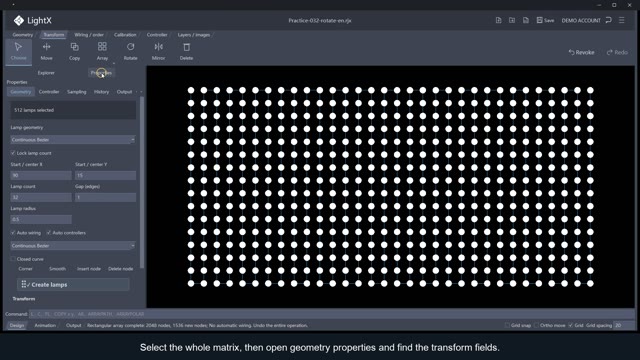Switch to the Calibration tab
This screenshot has height=360, width=640.
point(125,35)
